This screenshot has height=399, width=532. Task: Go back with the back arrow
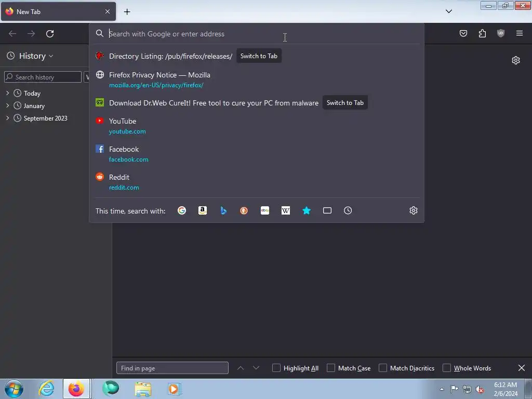click(x=12, y=34)
